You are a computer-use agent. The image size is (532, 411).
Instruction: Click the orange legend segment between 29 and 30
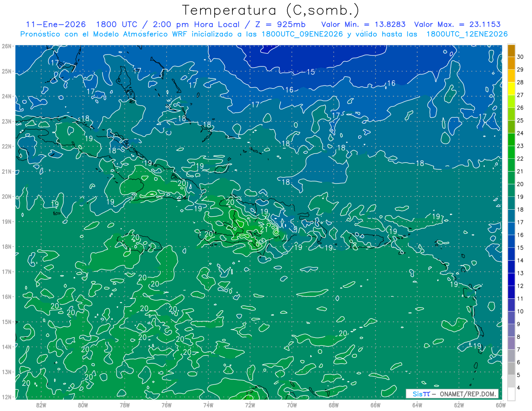[512, 63]
